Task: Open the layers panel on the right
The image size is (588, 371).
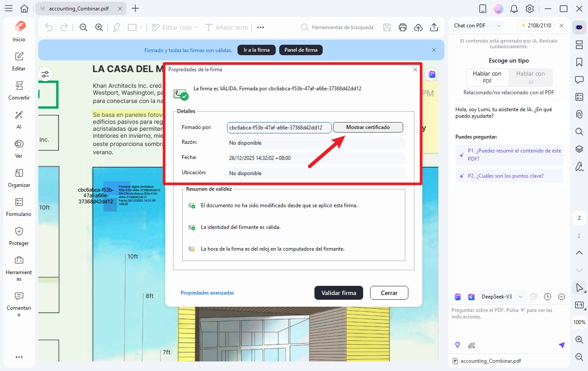Action: tap(579, 149)
